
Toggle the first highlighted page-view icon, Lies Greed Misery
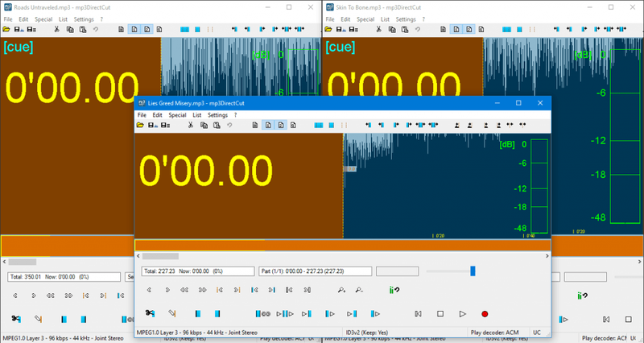pos(268,125)
